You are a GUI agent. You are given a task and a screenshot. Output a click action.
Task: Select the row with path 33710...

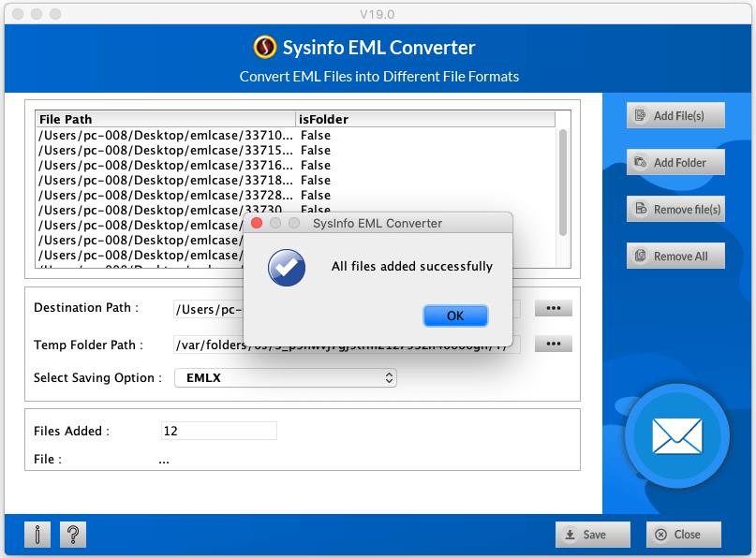(x=295, y=136)
